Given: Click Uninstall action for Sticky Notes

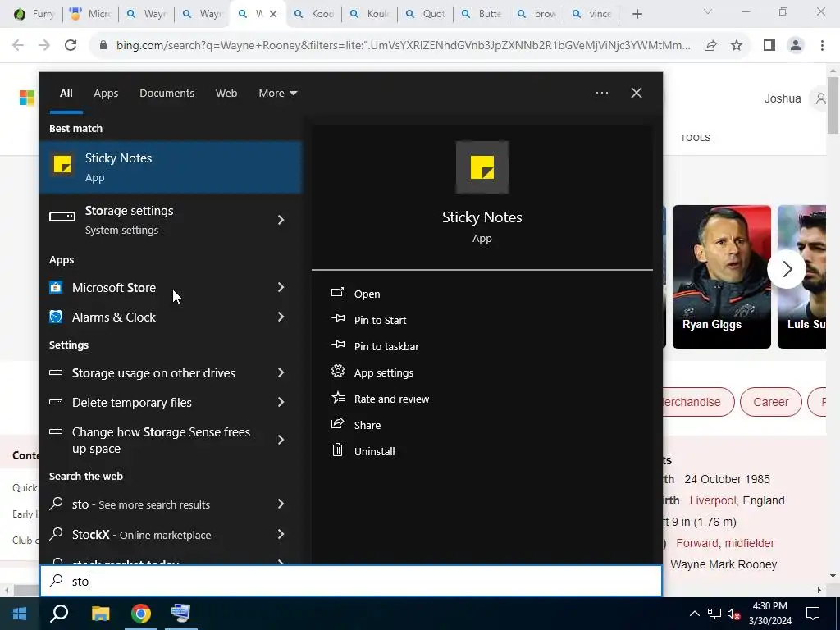Looking at the screenshot, I should click(374, 451).
